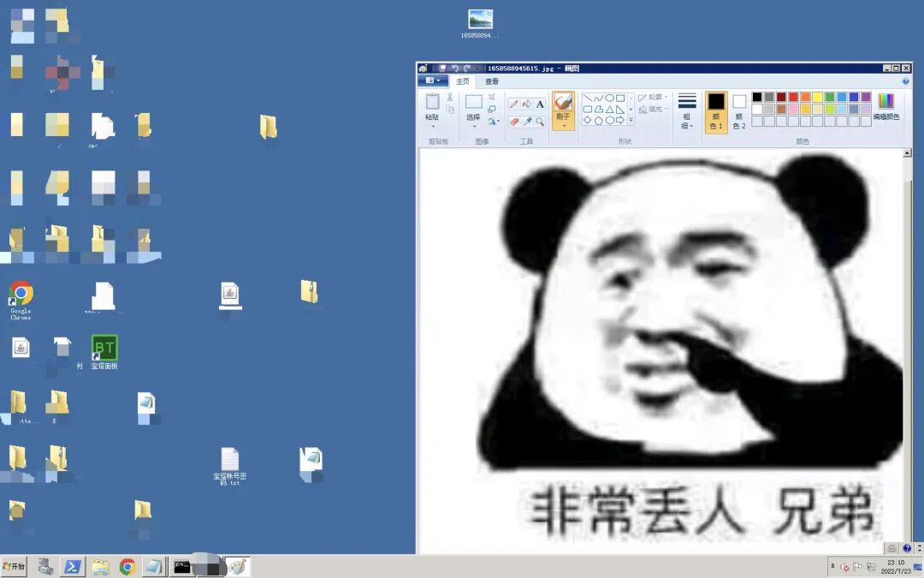Image resolution: width=924 pixels, height=578 pixels.
Task: Choose the Hexagon shape
Action: coord(609,121)
